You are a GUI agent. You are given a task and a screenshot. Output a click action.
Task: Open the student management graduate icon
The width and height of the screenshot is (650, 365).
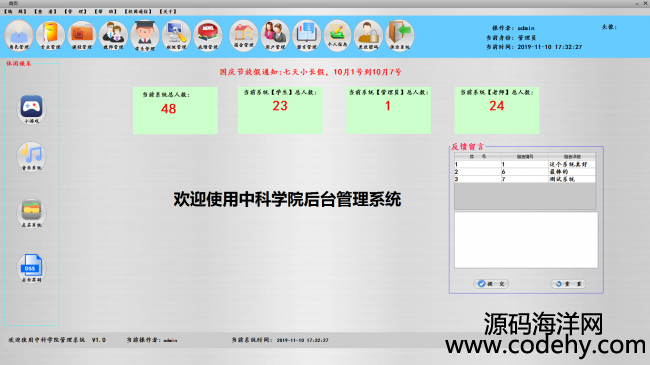(x=145, y=36)
